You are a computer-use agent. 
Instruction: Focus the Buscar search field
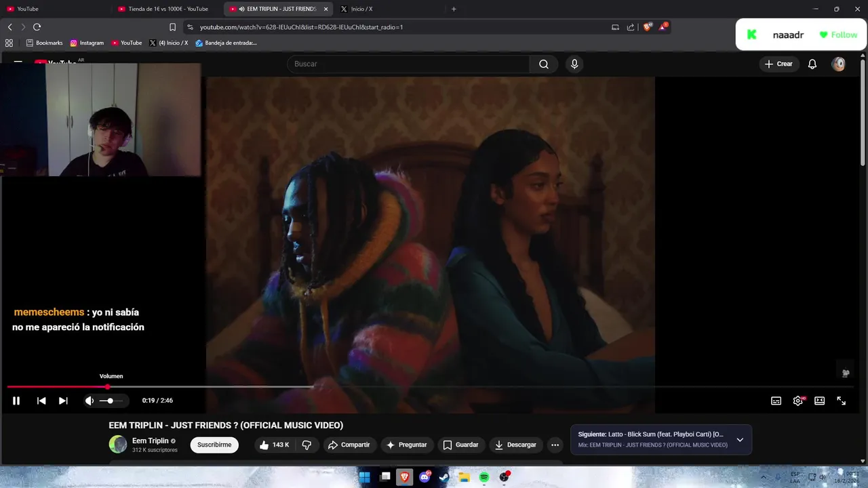tap(408, 64)
